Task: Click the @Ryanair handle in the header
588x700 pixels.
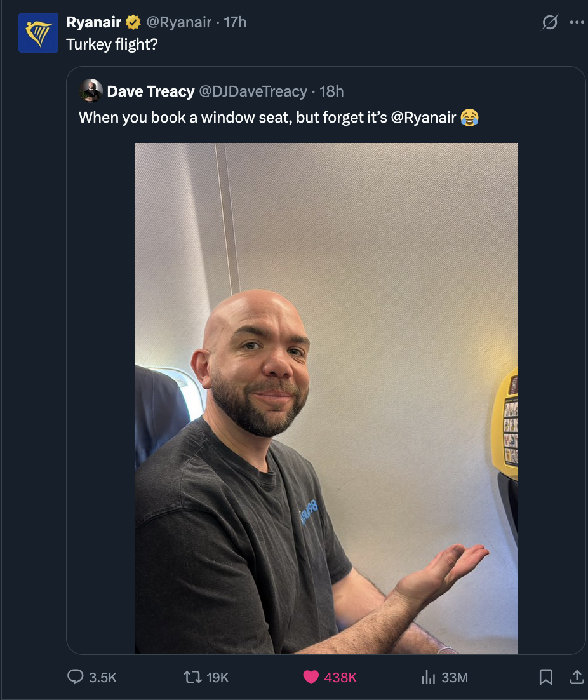Action: click(x=179, y=22)
